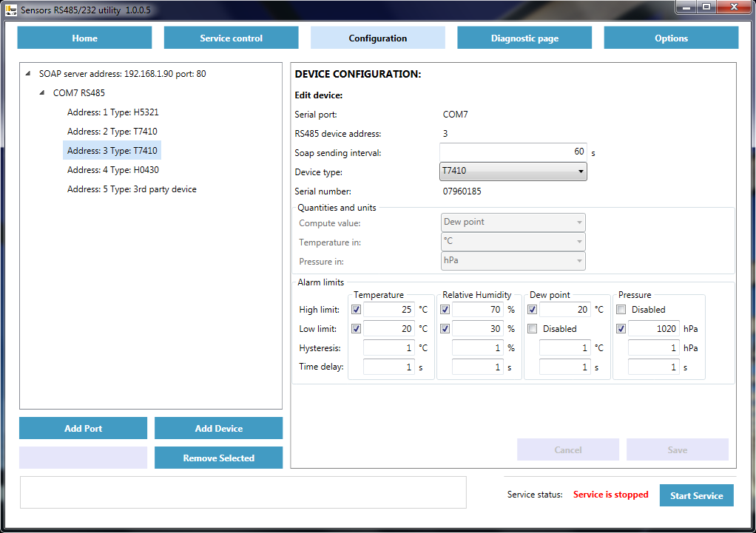Image resolution: width=756 pixels, height=533 pixels.
Task: Minimize the Sensors utility window
Action: pos(686,7)
